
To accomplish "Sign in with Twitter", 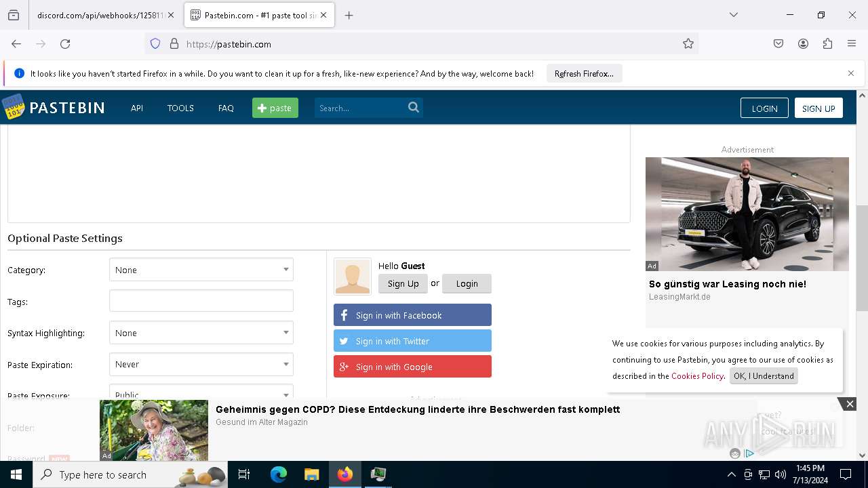I will tap(412, 341).
